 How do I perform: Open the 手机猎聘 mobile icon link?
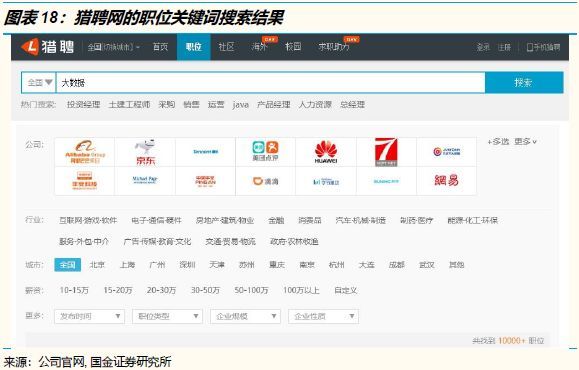(543, 47)
